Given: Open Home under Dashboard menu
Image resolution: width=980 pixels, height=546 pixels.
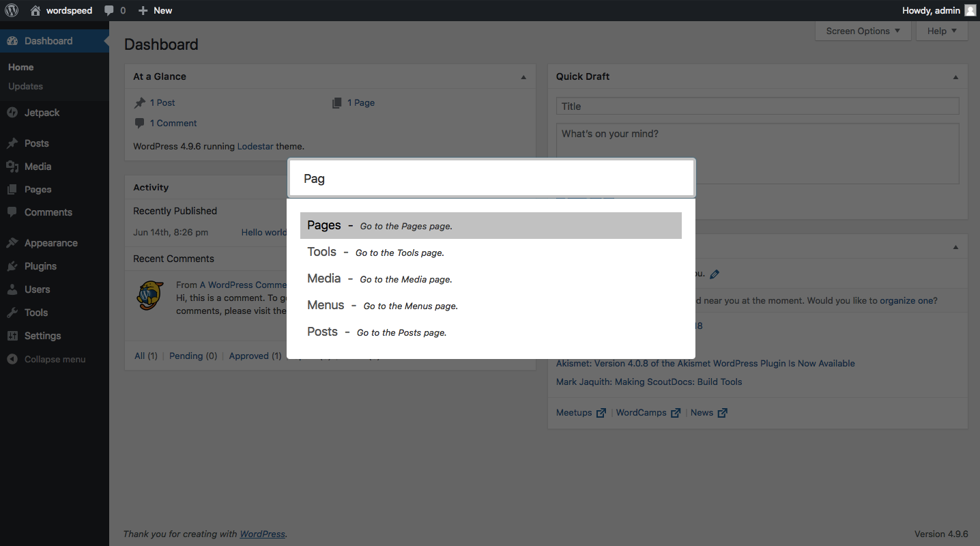Looking at the screenshot, I should click(x=20, y=67).
